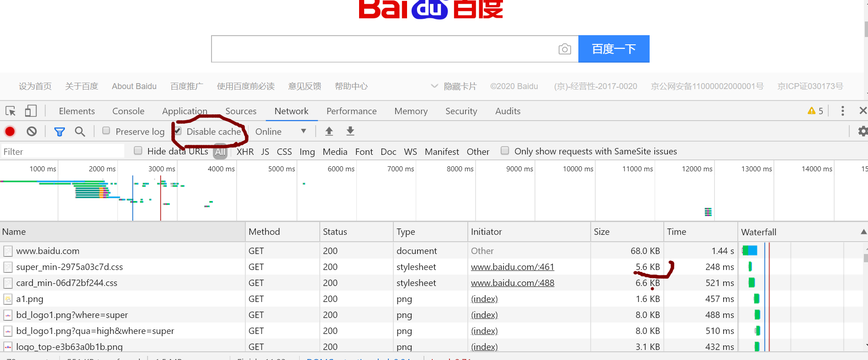Filter requests by JS type

point(265,152)
